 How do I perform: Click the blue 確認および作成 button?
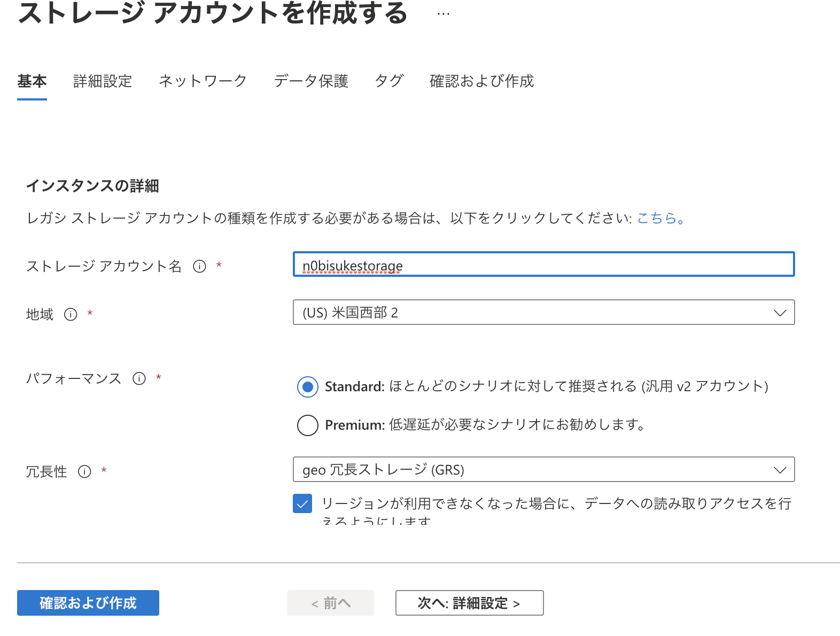tap(88, 603)
